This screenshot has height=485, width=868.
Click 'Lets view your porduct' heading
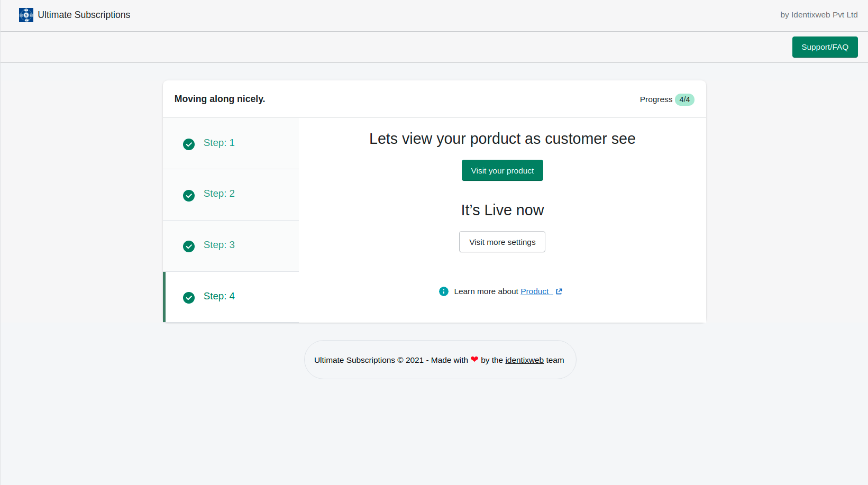(502, 139)
